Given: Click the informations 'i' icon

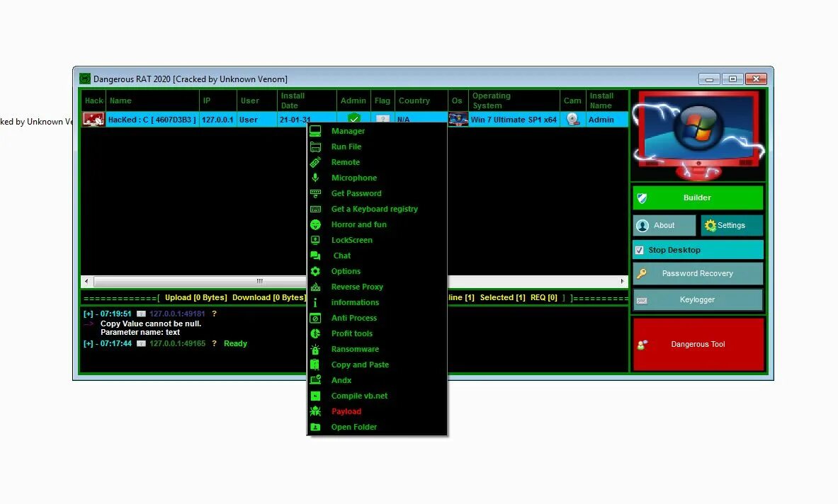Looking at the screenshot, I should coord(315,302).
